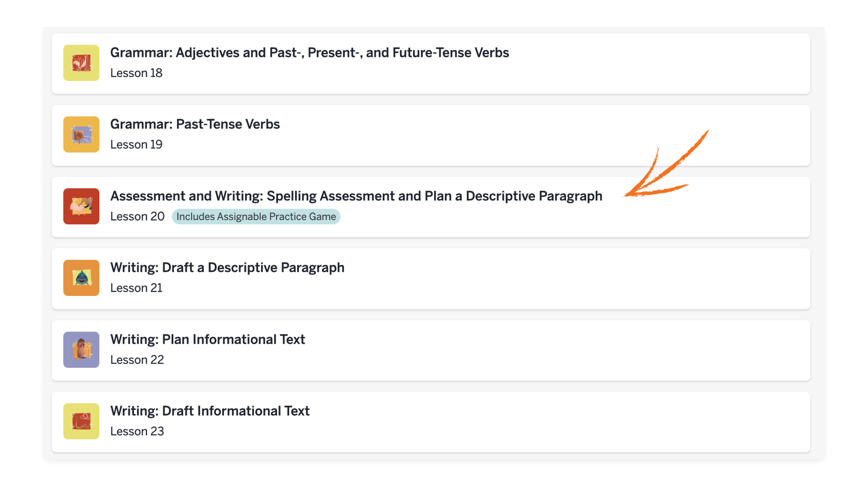Click the Lesson 18 label
The width and height of the screenshot is (868, 486).
tap(137, 73)
